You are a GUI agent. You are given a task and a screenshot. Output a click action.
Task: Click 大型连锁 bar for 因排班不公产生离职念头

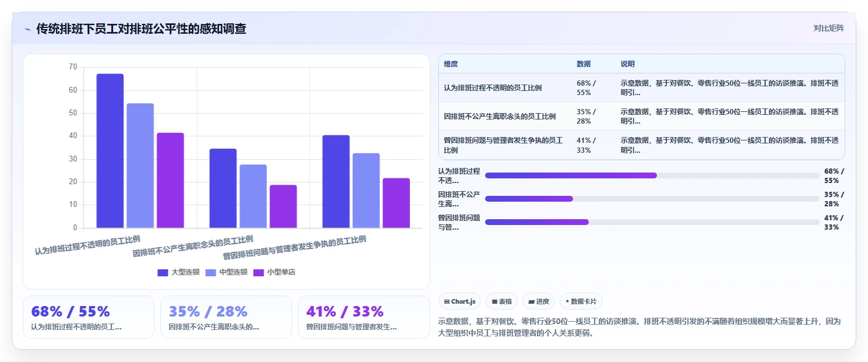(x=223, y=188)
